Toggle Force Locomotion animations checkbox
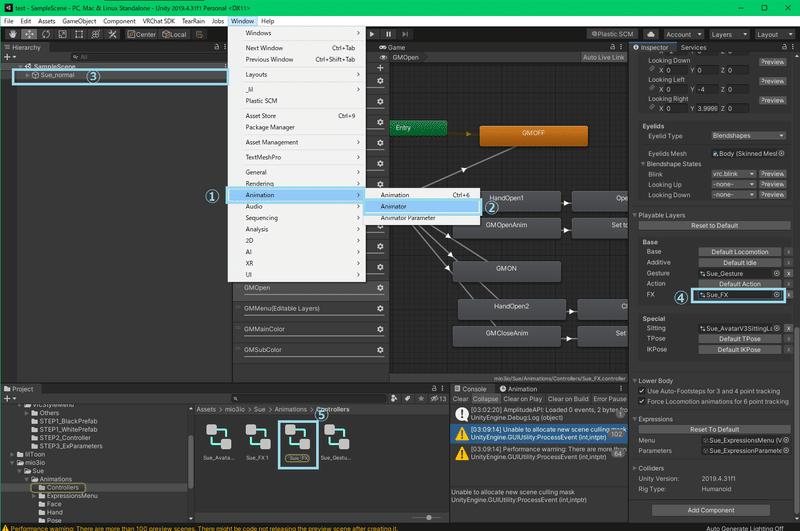 point(642,401)
